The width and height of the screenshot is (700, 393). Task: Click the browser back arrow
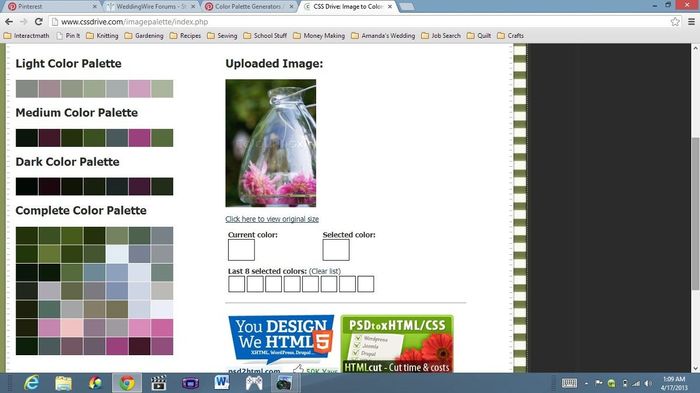[x=9, y=21]
